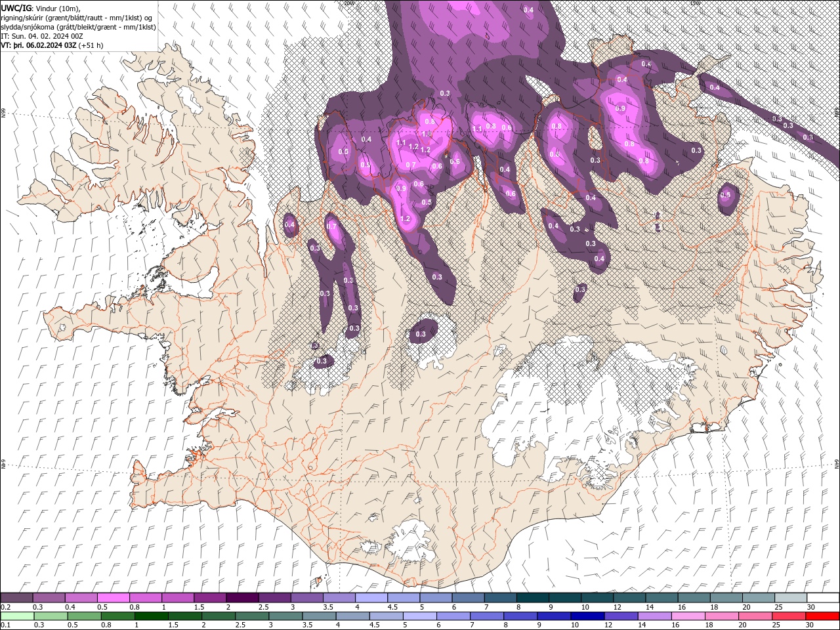Click the 20W longitude label at the top edge

click(349, 3)
